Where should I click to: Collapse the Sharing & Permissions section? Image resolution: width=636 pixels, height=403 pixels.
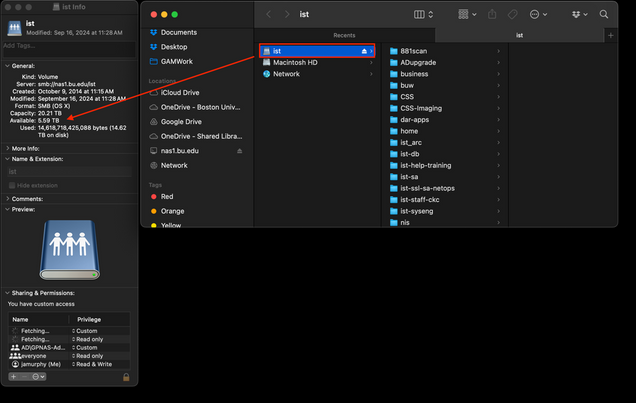(x=5, y=294)
